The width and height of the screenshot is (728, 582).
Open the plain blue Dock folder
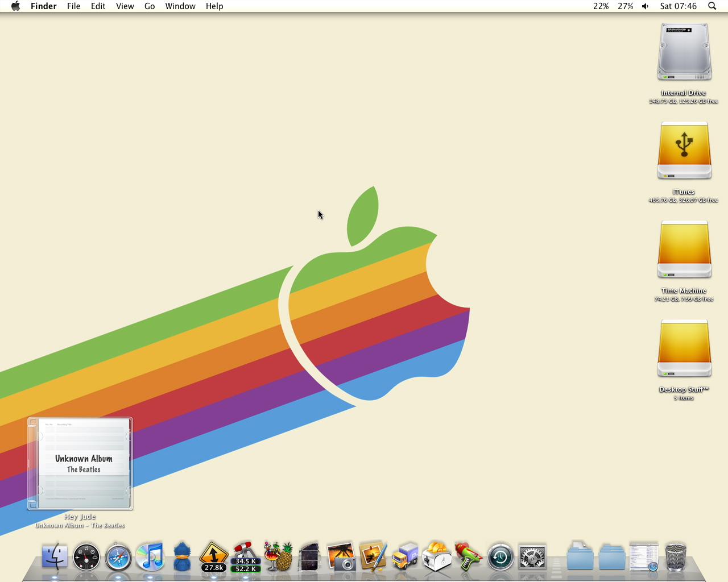click(x=612, y=556)
